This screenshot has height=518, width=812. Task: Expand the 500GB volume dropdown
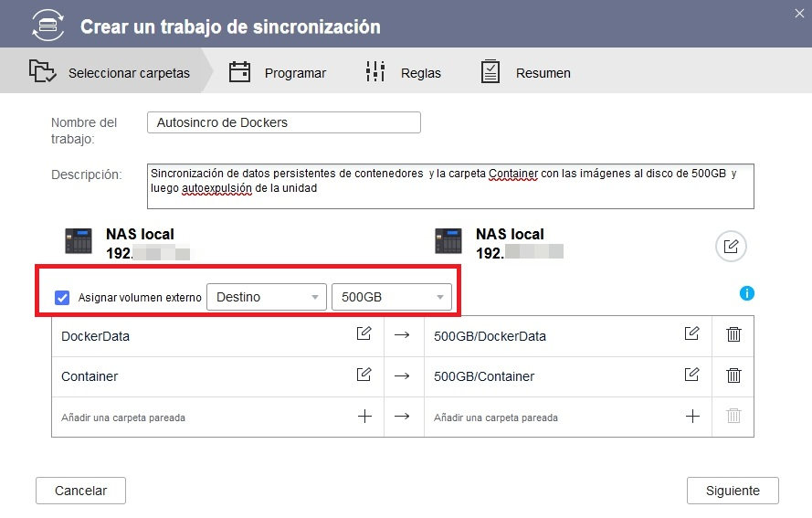(391, 297)
